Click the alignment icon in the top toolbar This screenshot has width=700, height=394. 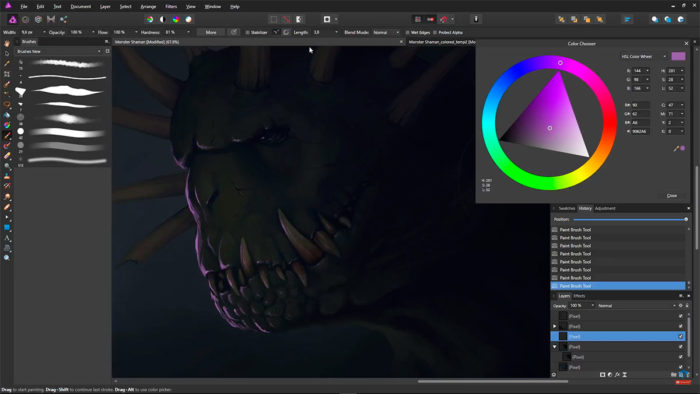coord(627,20)
